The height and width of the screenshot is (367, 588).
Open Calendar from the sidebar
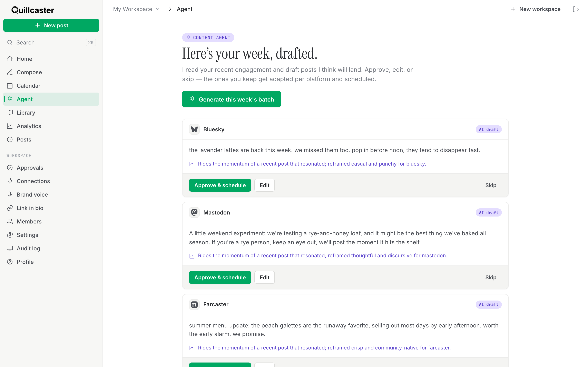[51, 86]
